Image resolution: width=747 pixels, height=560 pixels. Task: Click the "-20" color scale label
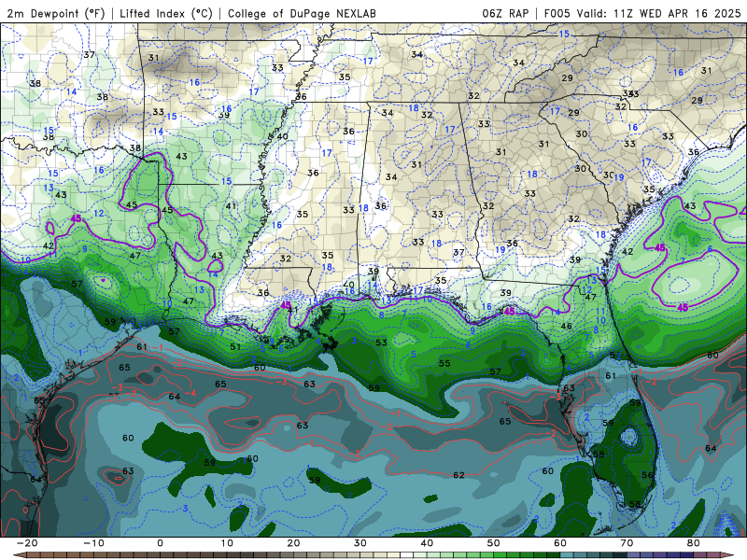pos(27,543)
